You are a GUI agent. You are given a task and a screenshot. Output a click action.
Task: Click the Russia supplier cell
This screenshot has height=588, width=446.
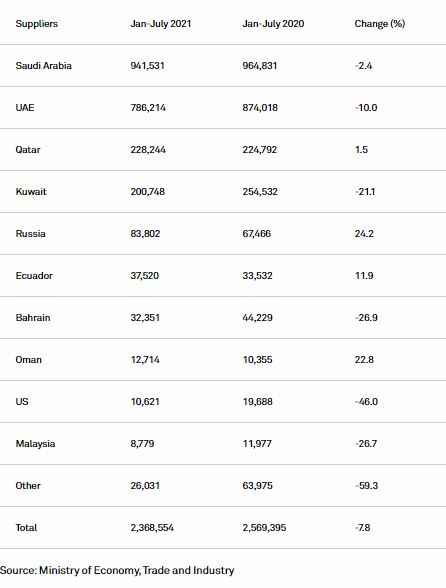tap(30, 234)
